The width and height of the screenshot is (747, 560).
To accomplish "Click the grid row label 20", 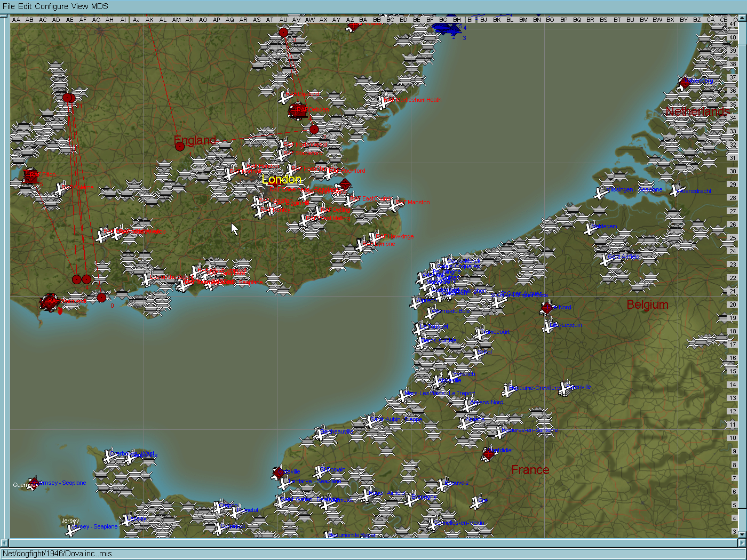I will 733,305.
